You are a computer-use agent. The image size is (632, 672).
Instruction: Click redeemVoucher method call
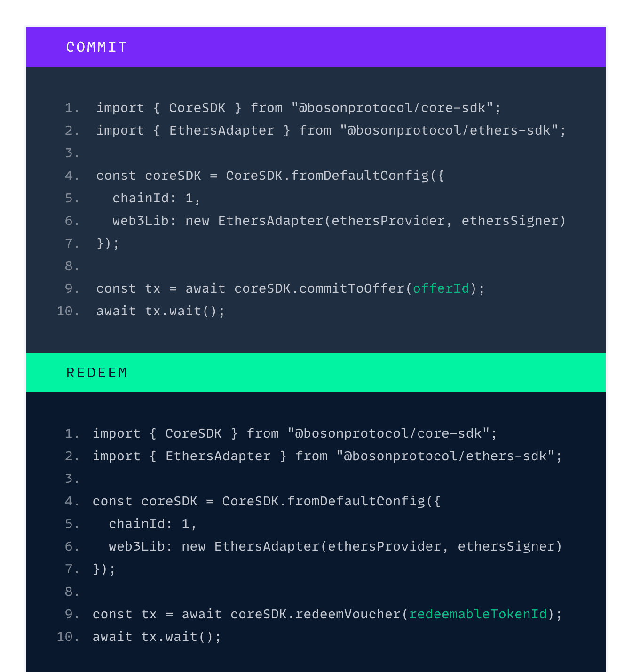pyautogui.click(x=348, y=614)
